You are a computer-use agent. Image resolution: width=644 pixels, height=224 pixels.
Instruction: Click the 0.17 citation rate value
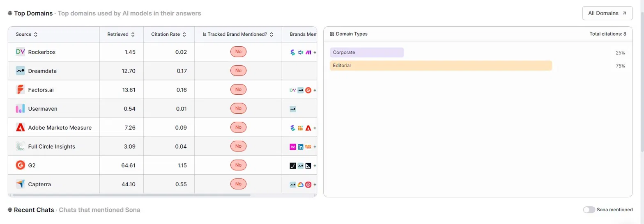click(x=181, y=71)
